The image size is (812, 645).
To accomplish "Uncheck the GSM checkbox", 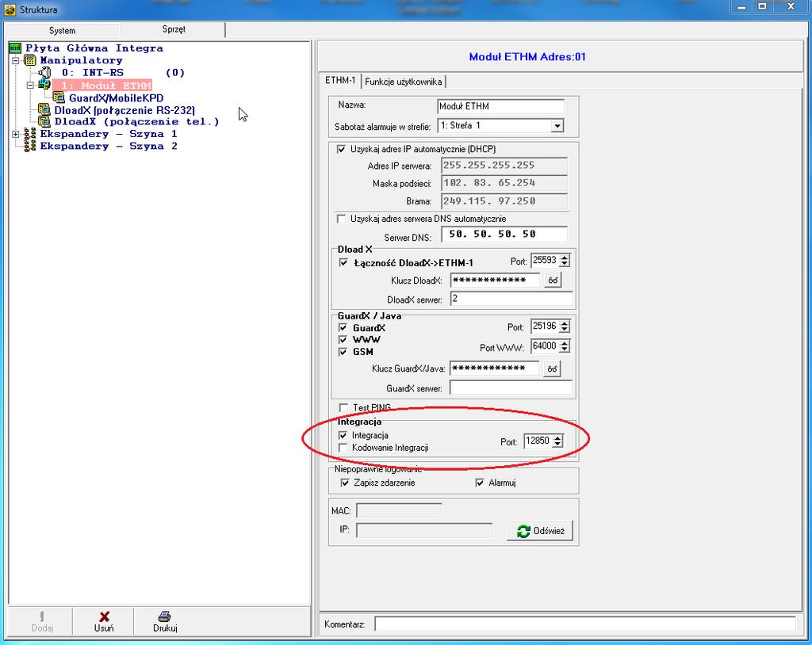I will click(x=343, y=352).
